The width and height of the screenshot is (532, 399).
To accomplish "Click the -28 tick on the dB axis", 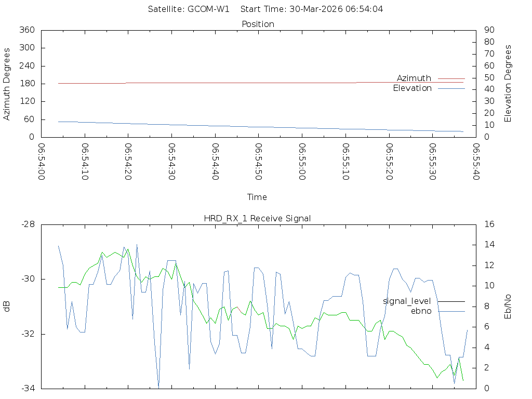I will click(x=28, y=224).
